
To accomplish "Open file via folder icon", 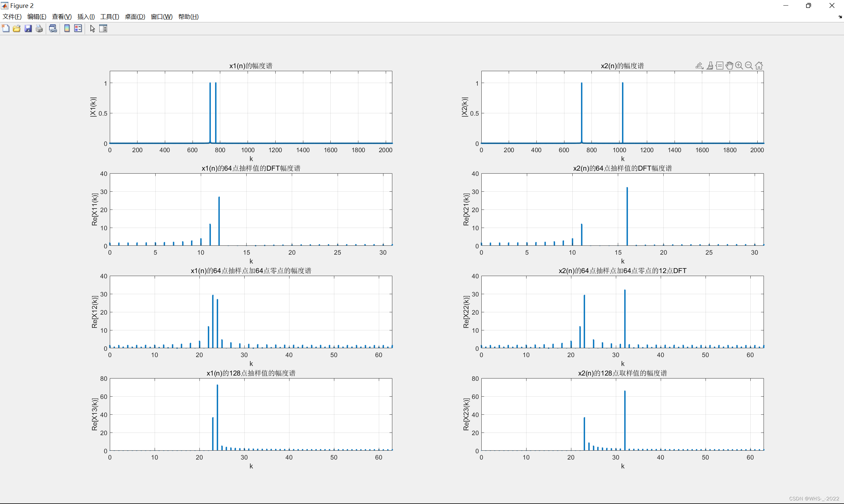I will [17, 29].
